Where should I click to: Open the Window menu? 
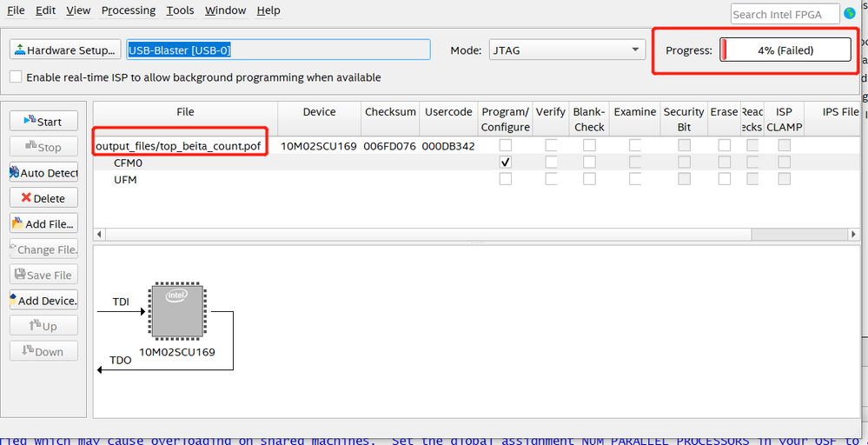pos(225,10)
